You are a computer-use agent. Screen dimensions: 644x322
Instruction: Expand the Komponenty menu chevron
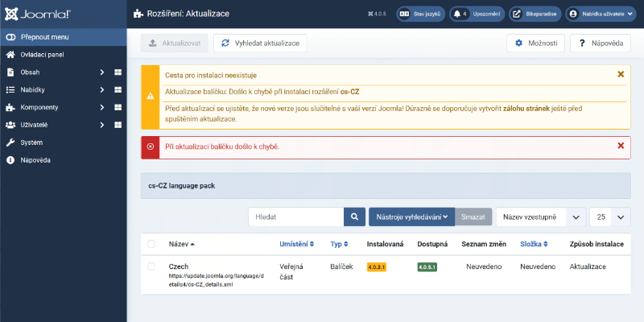(x=102, y=108)
